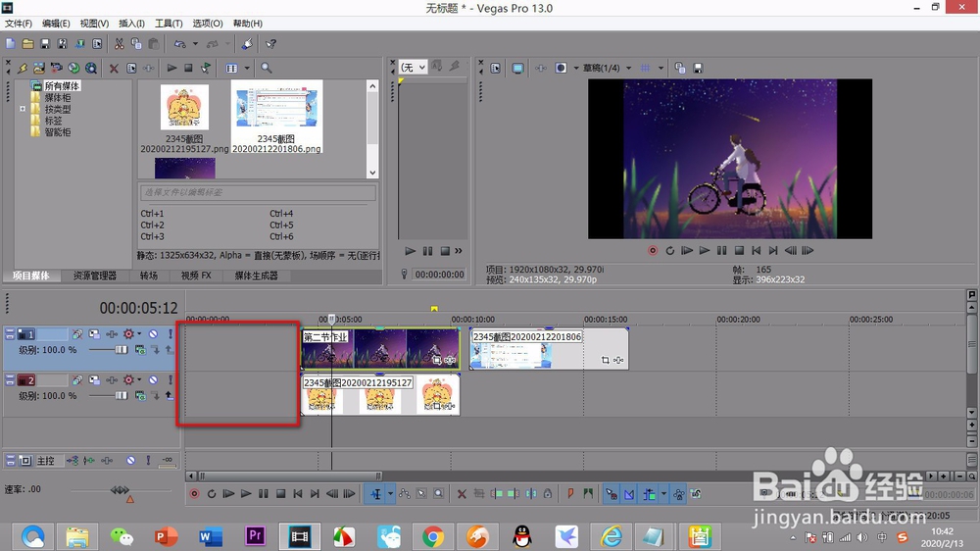Image resolution: width=980 pixels, height=551 pixels.
Task: Open the media Views dropdown arrow
Action: tap(248, 68)
